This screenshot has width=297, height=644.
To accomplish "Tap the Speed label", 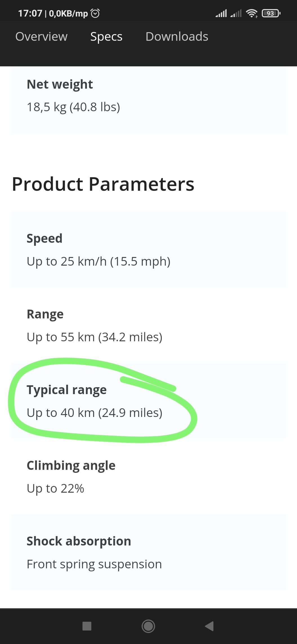I will coord(44,239).
